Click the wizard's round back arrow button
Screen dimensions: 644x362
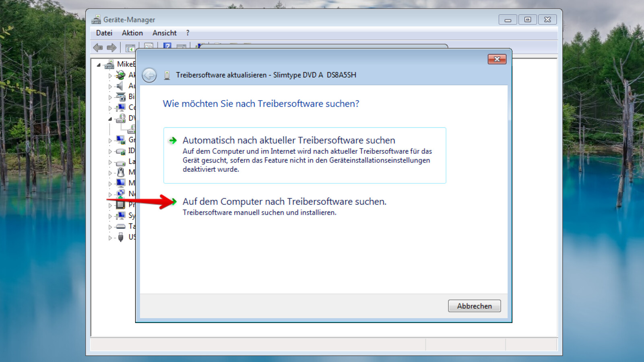coord(149,75)
